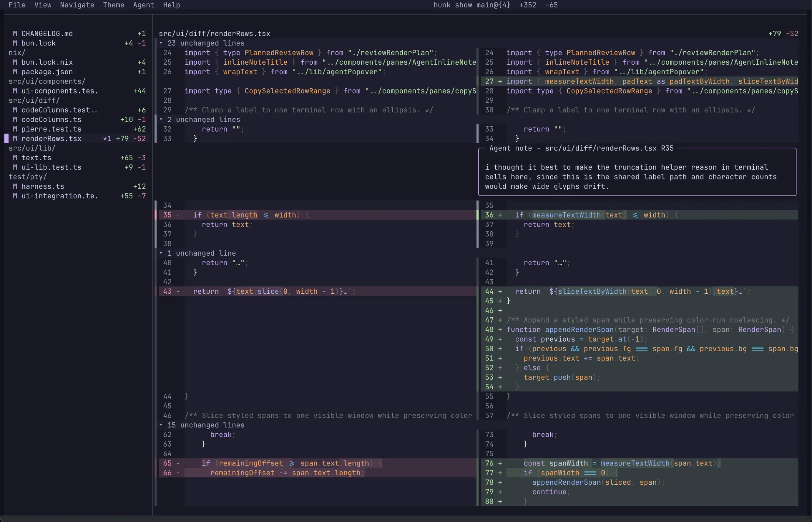Image resolution: width=812 pixels, height=522 pixels.
Task: Click the hunk show main@{4} title
Action: [x=472, y=5]
